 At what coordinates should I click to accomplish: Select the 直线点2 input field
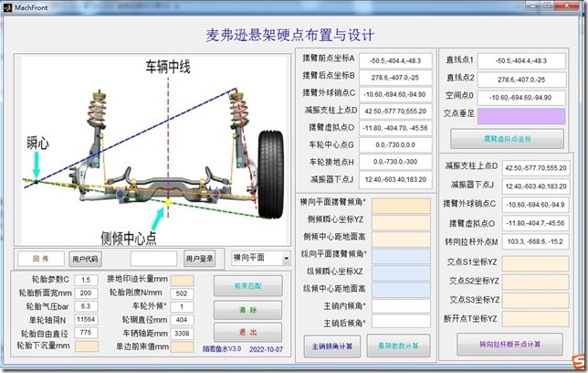[521, 80]
